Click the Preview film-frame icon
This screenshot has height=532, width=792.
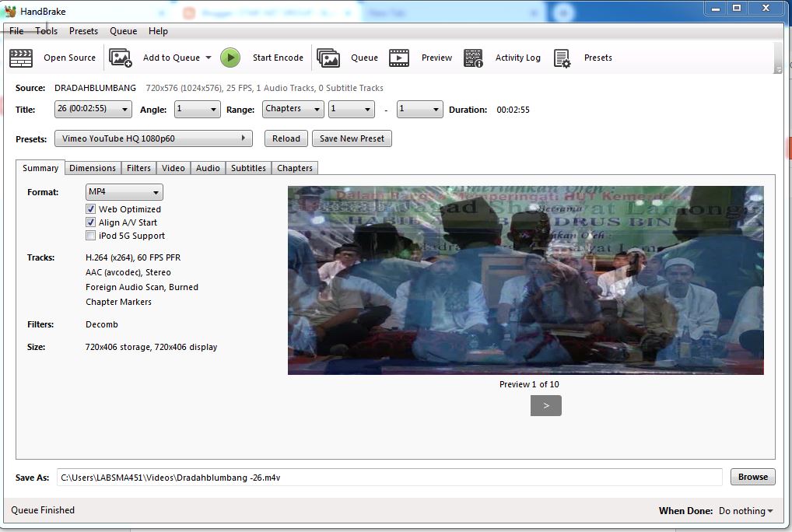tap(399, 58)
